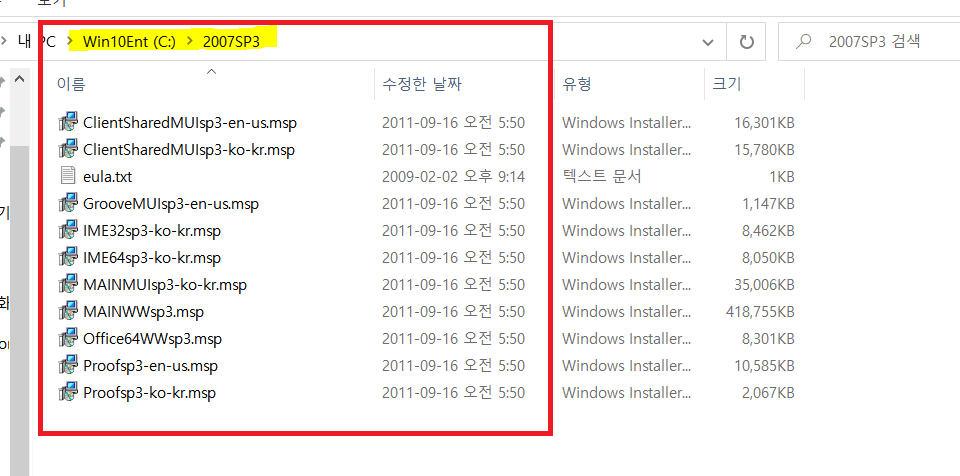Select file name IME64sp3-ko-kr.msp

click(x=152, y=257)
